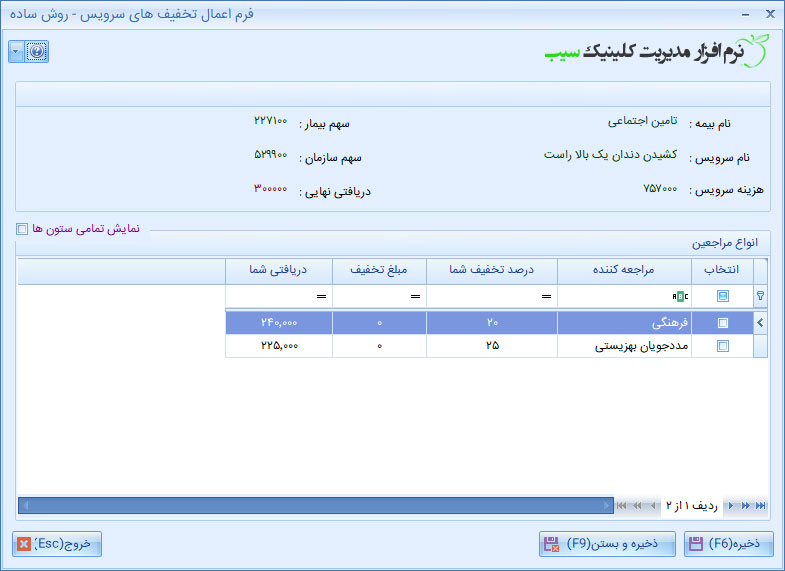Minimize the discount form window
This screenshot has width=785, height=571.
745,15
